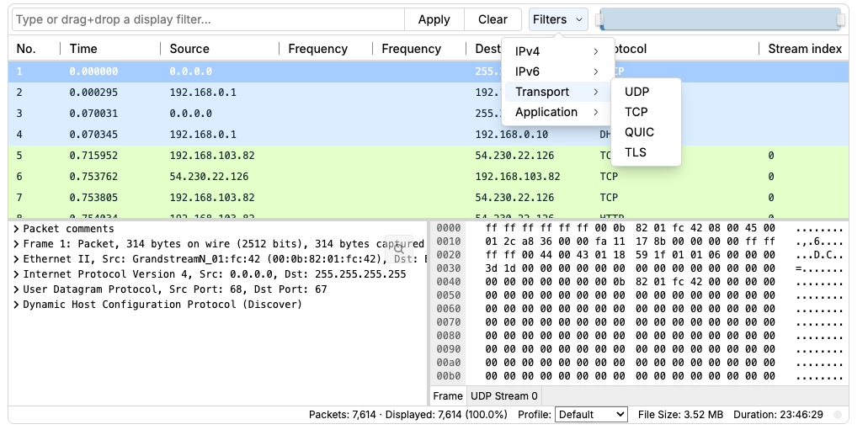Viewport: 868px width, 435px height.
Task: Switch to the UDP Stream 0 tab
Action: 504,396
